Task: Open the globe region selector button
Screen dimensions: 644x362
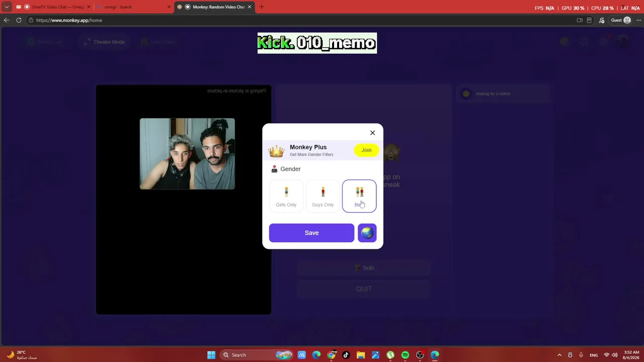Action: tap(367, 233)
